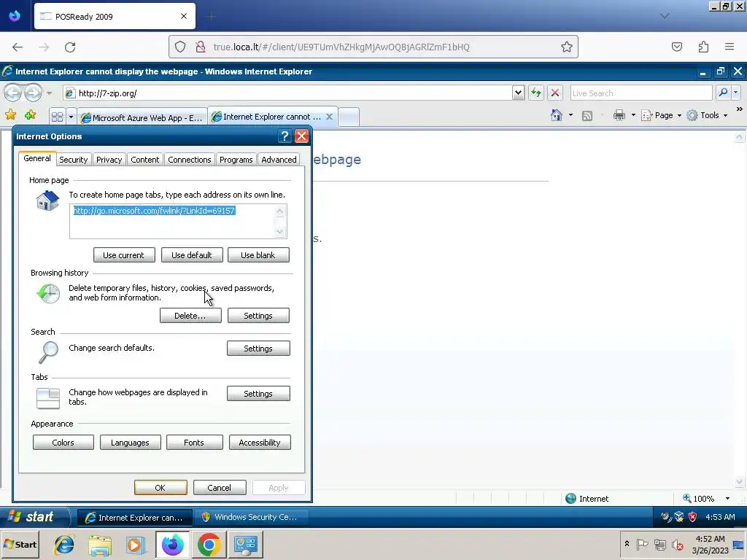The height and width of the screenshot is (560, 747).
Task: Open Internet Explorer from the outer taskbar
Action: pyautogui.click(x=64, y=545)
